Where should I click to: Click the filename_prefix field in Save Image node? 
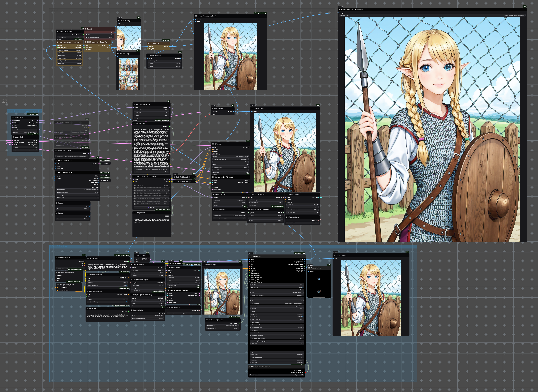[x=432, y=15]
